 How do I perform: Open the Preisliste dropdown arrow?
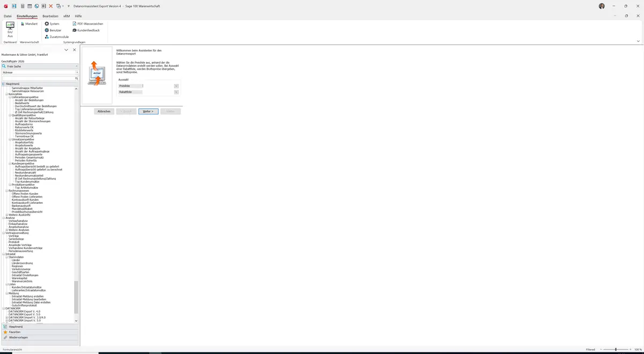[x=176, y=86]
